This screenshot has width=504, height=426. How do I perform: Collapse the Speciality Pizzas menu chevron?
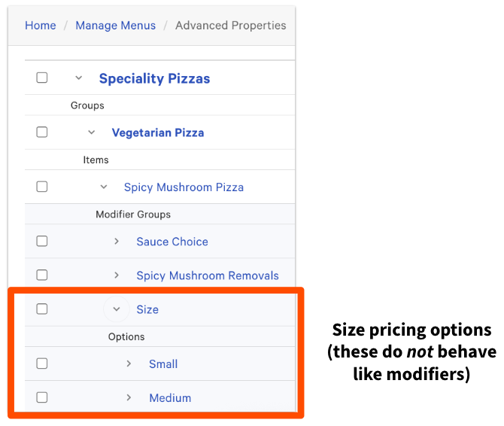pyautogui.click(x=78, y=78)
